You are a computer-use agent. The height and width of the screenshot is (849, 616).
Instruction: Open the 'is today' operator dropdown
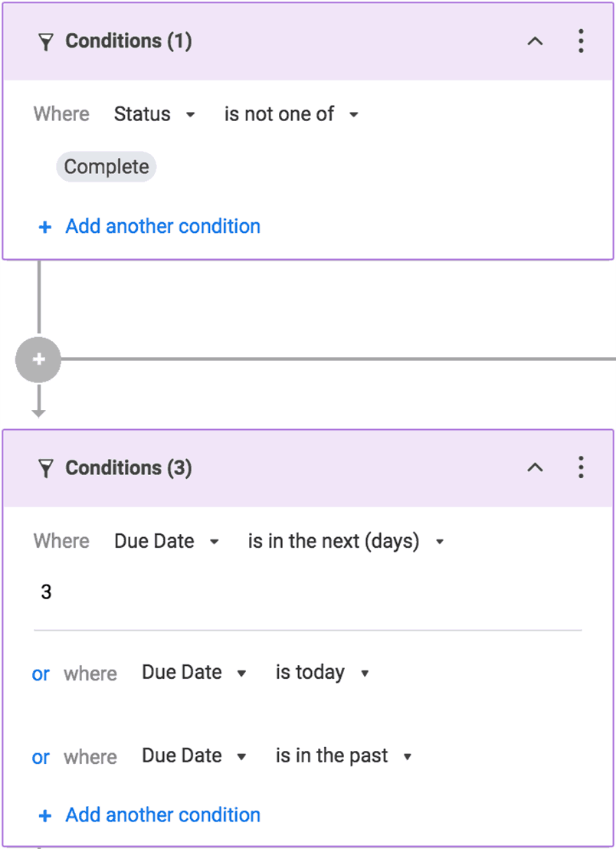(321, 672)
